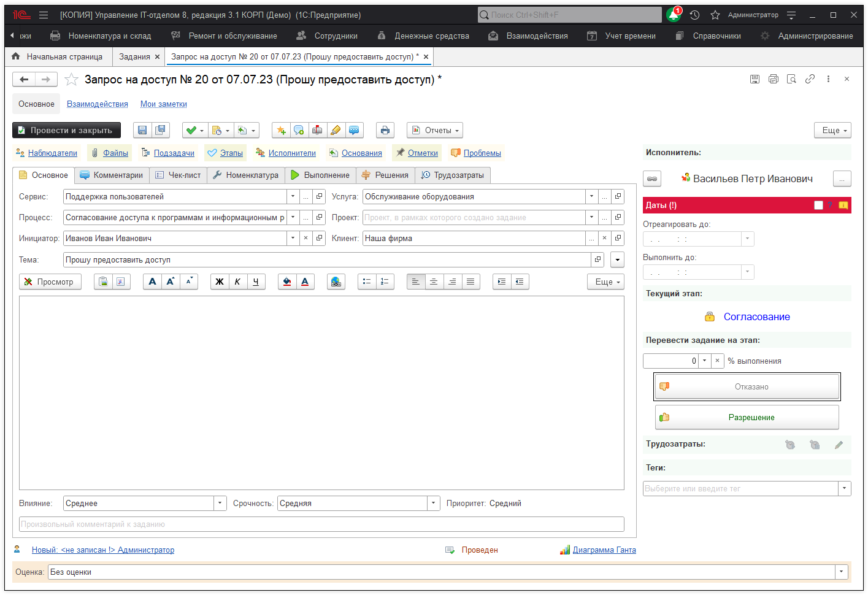Open the Срочность dropdown list
The width and height of the screenshot is (868, 595).
click(434, 504)
